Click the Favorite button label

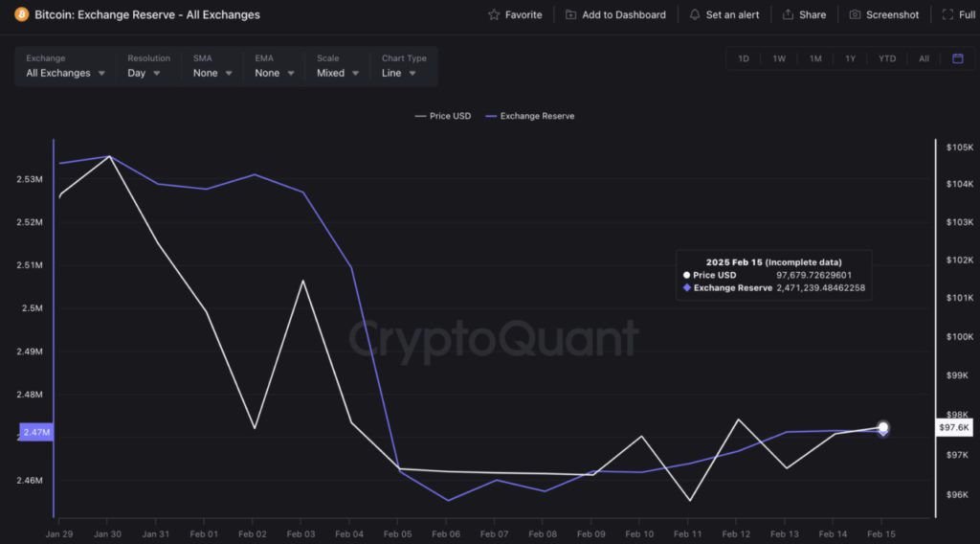click(523, 14)
